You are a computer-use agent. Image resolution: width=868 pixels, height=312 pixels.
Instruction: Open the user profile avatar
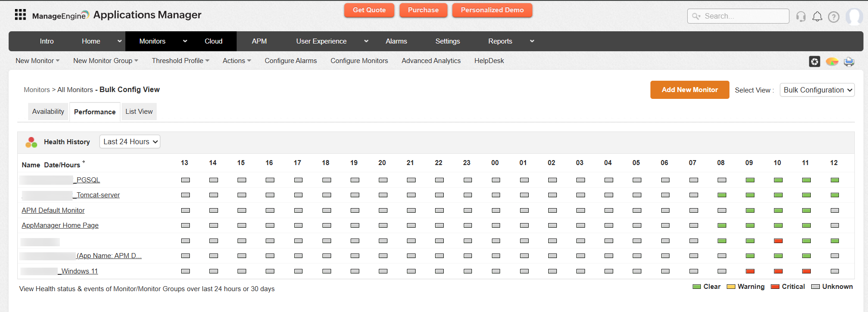(854, 17)
